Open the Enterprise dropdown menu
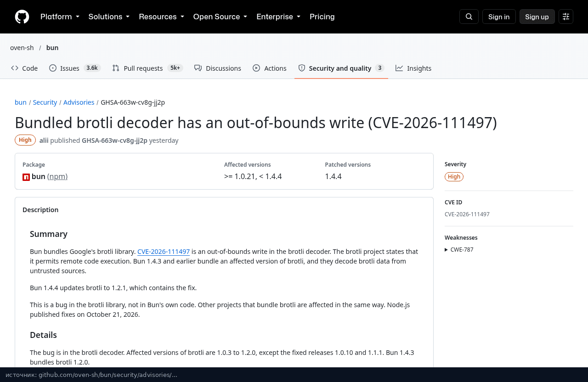Image resolution: width=588 pixels, height=382 pixels. 278,17
